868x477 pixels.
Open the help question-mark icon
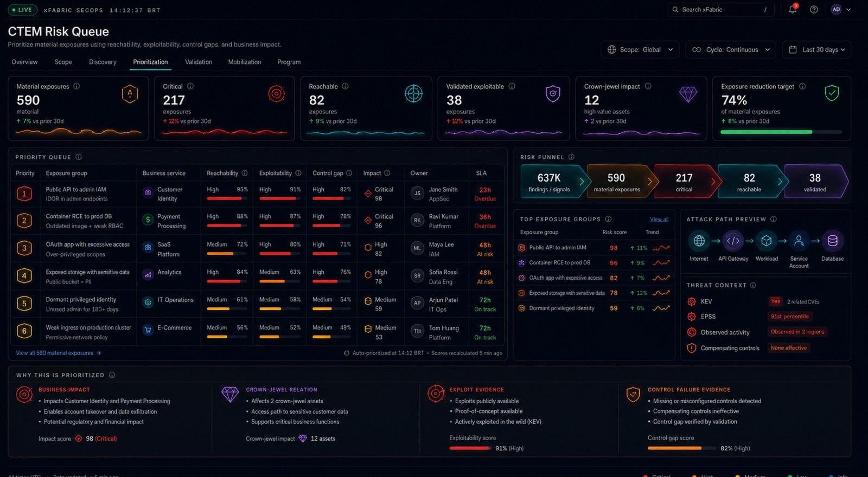pyautogui.click(x=814, y=9)
